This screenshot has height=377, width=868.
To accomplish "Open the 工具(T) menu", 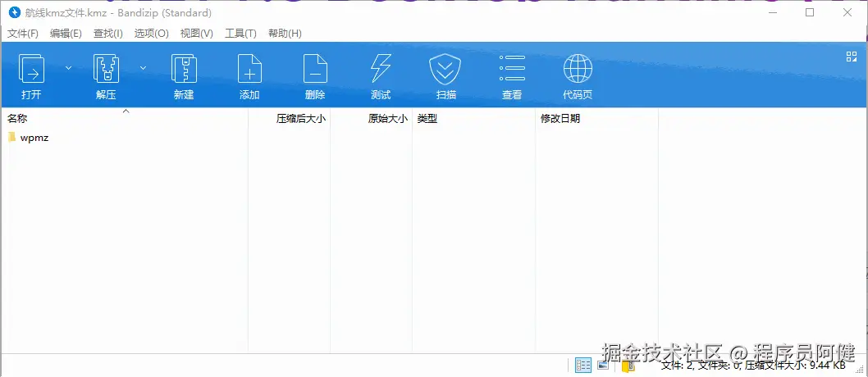I will (x=241, y=33).
